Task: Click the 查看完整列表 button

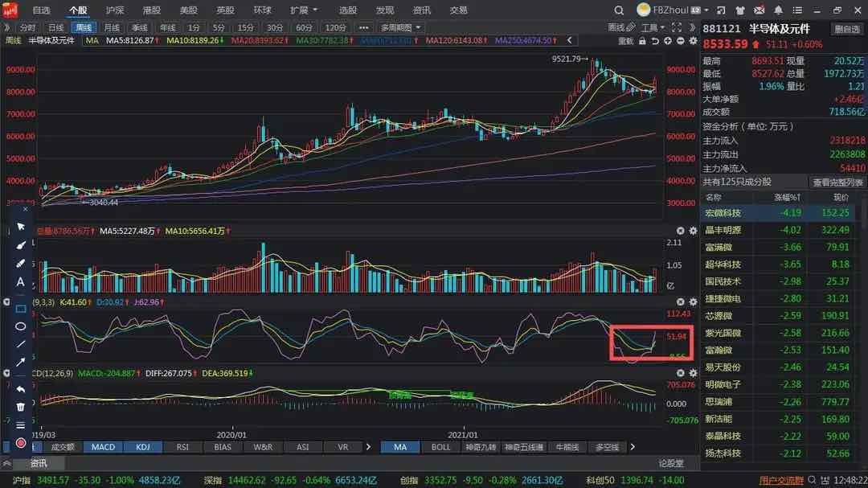Action: pos(837,182)
